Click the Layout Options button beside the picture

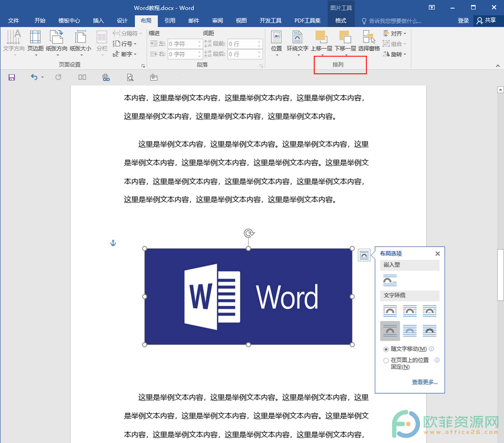tap(364, 255)
